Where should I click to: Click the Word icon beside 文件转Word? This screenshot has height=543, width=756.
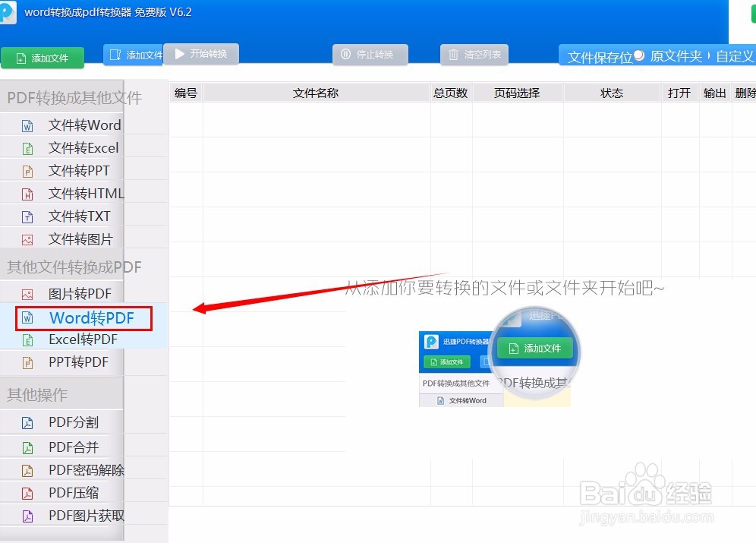point(27,126)
